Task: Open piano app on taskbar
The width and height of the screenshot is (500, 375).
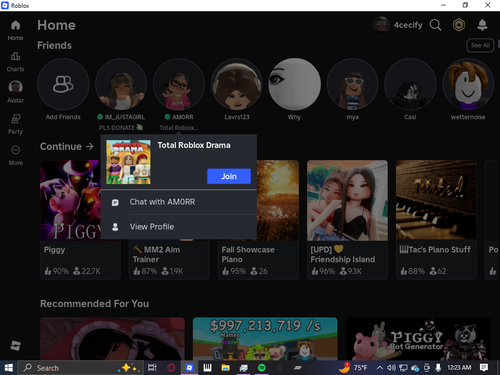Action: click(x=207, y=368)
